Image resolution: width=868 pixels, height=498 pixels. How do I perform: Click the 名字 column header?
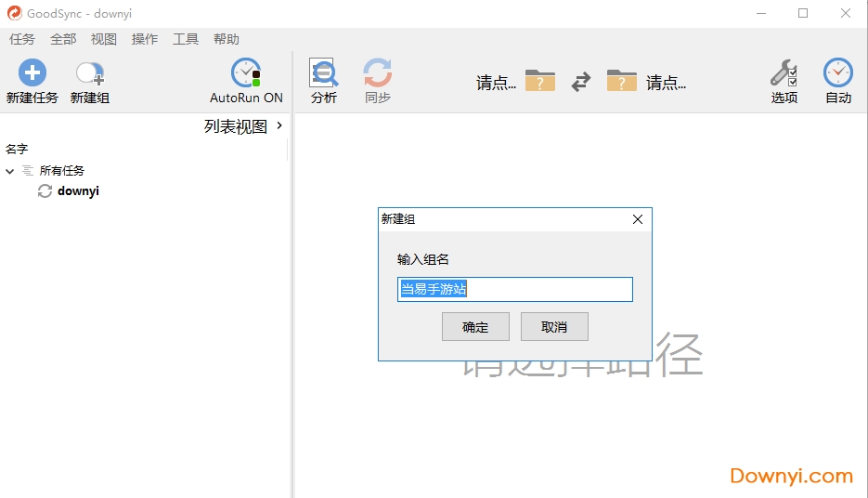(17, 149)
